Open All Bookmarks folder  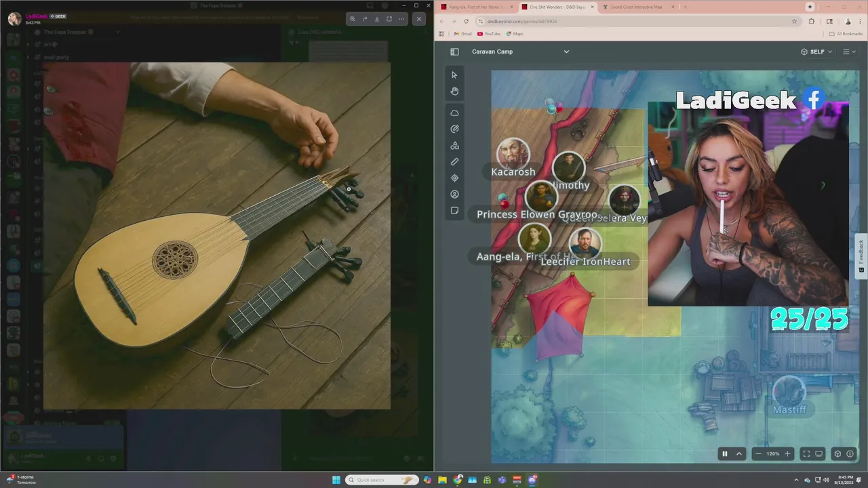pyautogui.click(x=846, y=33)
